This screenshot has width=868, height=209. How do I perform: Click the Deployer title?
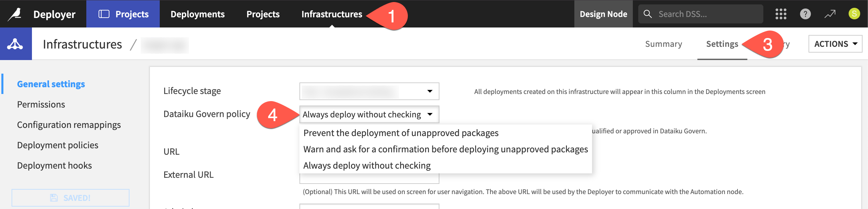pyautogui.click(x=54, y=14)
